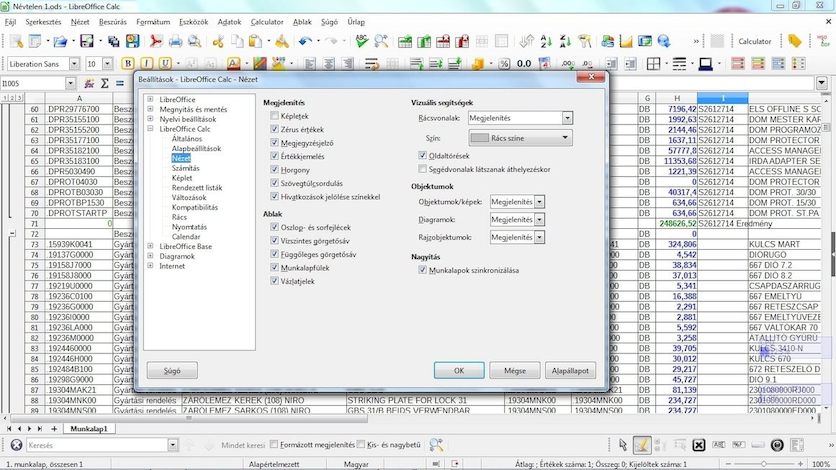Viewport: 836px width, 470px height.
Task: Open the Objektumok/képek dropdown
Action: pyautogui.click(x=539, y=201)
